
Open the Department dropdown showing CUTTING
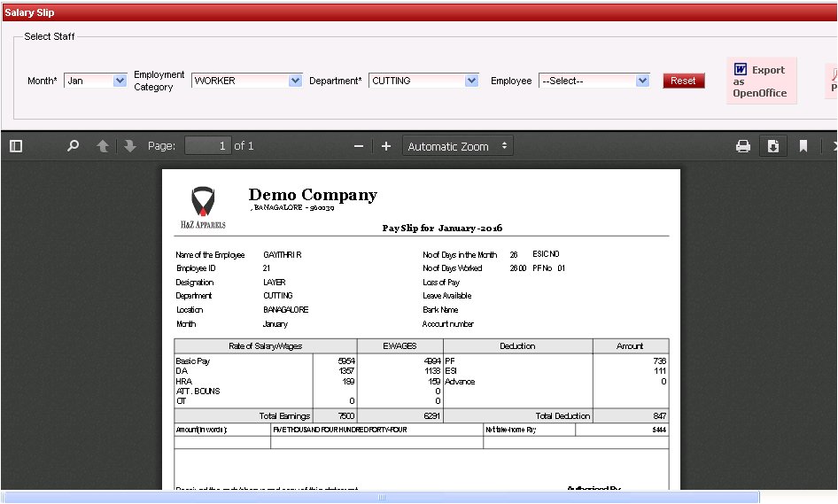click(424, 81)
